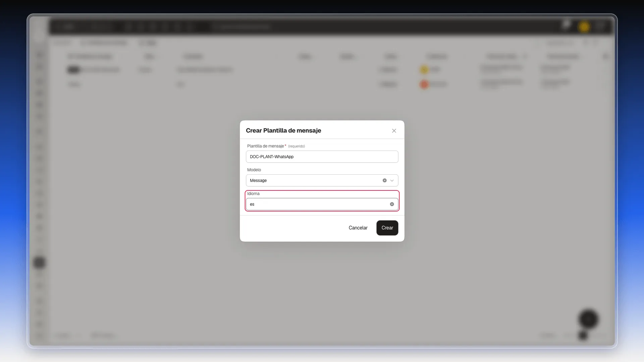Click the Crear button
Viewport: 644px width, 362px height.
pos(387,228)
